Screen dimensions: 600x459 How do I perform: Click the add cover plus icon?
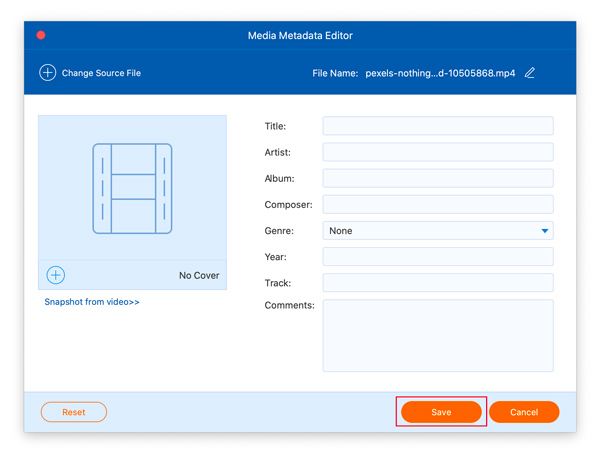point(56,275)
